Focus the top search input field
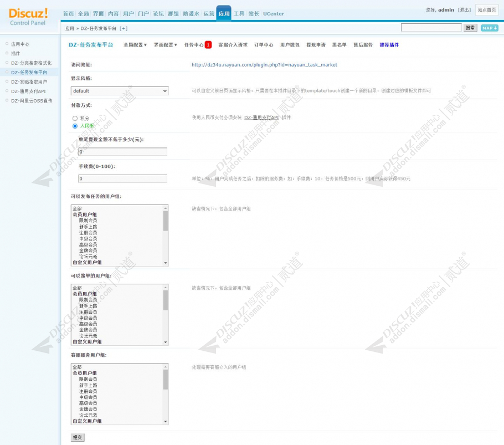Screen dimensions: 504x445 point(431,28)
